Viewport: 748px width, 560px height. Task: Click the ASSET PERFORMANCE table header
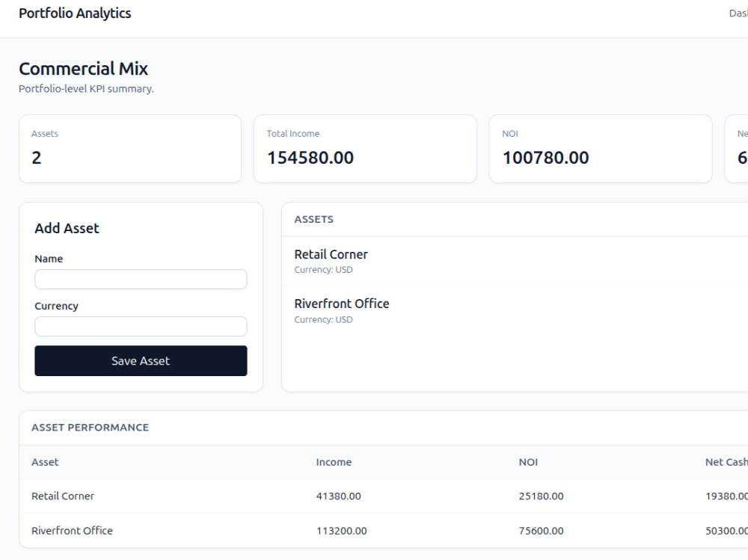tap(91, 428)
